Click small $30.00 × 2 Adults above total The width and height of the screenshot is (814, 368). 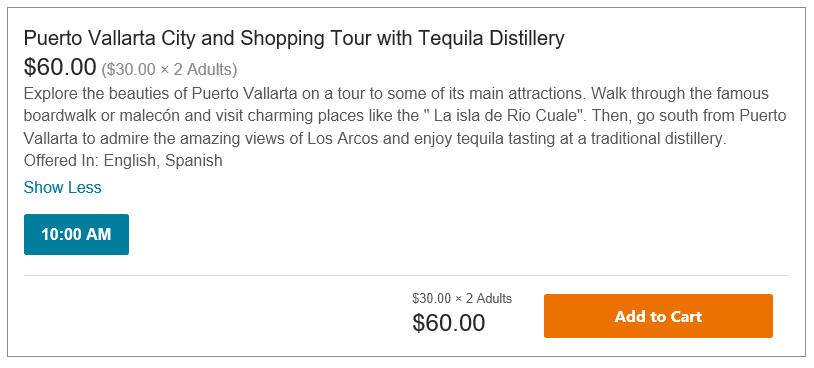point(462,298)
